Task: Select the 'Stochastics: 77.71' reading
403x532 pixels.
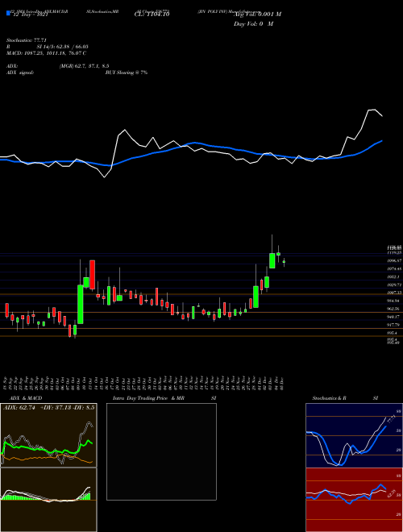Action: tap(27, 40)
